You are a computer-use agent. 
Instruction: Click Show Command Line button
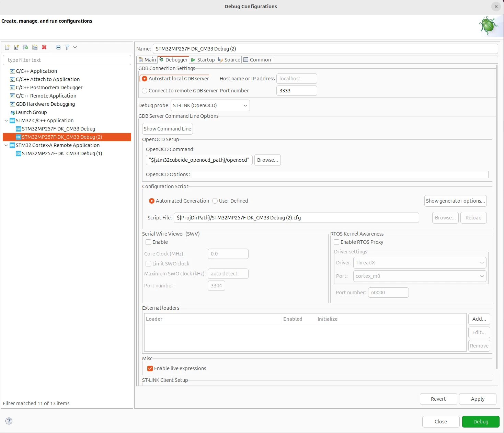coord(168,129)
